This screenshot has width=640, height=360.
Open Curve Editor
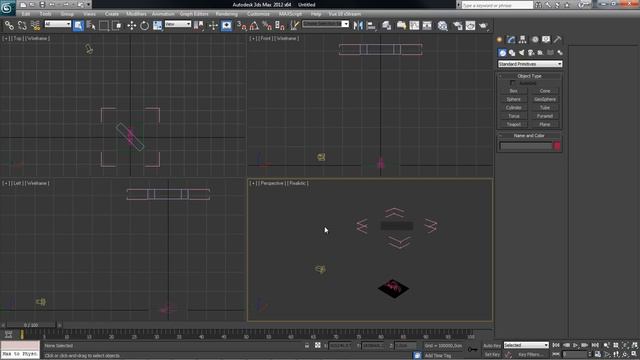coord(414,26)
